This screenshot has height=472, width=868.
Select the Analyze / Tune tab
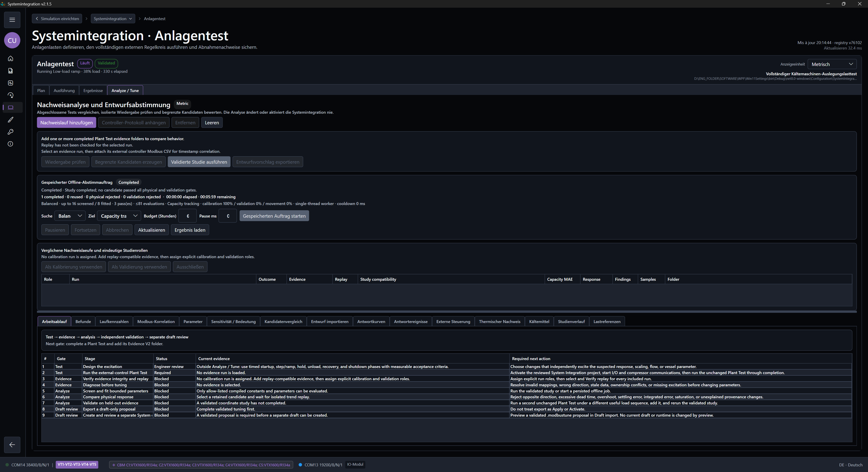(125, 90)
